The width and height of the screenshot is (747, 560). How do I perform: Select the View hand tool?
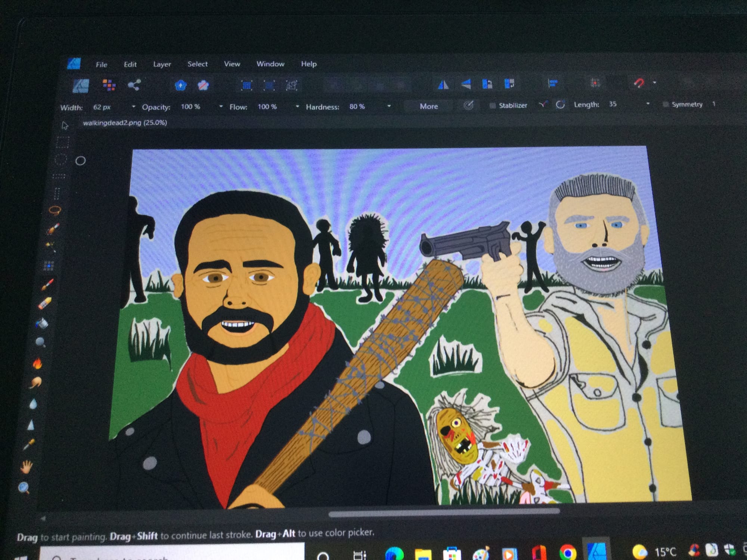point(26,466)
